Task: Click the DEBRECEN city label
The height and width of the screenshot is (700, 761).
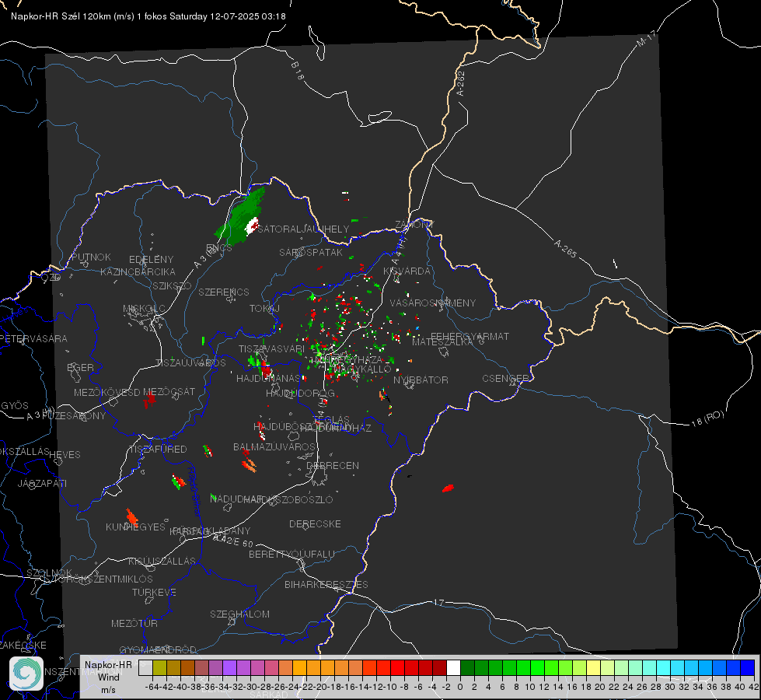Action: point(333,465)
